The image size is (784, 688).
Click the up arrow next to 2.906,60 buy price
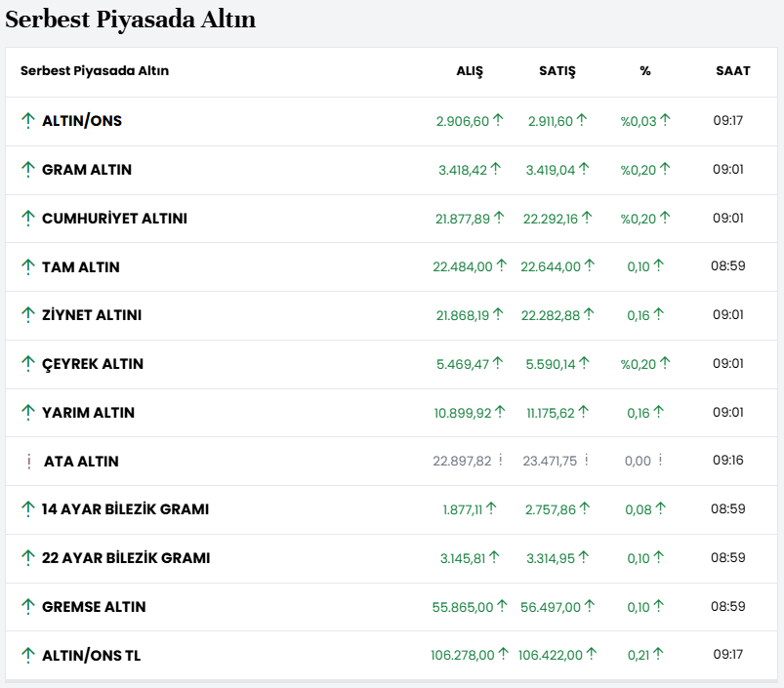pos(498,120)
